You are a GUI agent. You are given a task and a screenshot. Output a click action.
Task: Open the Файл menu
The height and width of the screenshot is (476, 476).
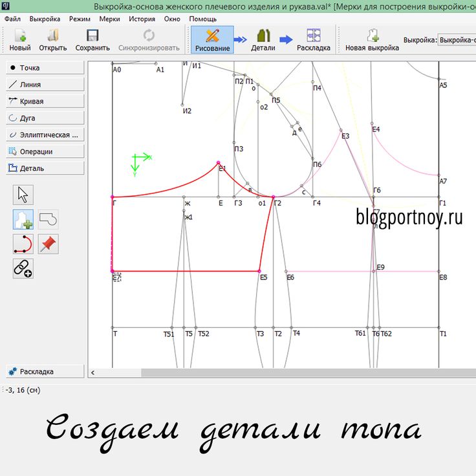(x=12, y=19)
